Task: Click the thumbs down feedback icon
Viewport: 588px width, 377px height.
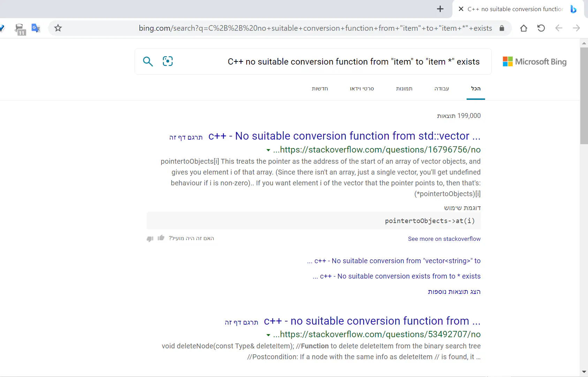Action: tap(150, 239)
